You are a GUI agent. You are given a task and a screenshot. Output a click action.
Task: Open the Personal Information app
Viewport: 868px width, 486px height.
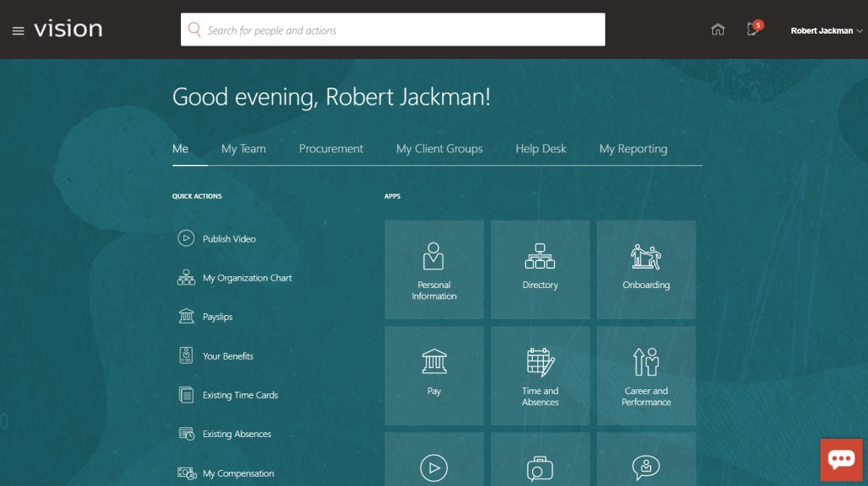[434, 270]
